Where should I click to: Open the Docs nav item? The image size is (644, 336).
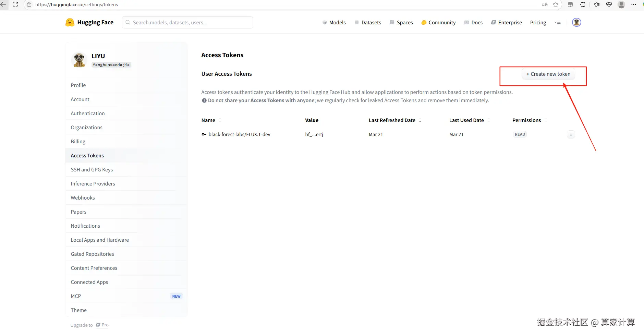[x=473, y=22]
